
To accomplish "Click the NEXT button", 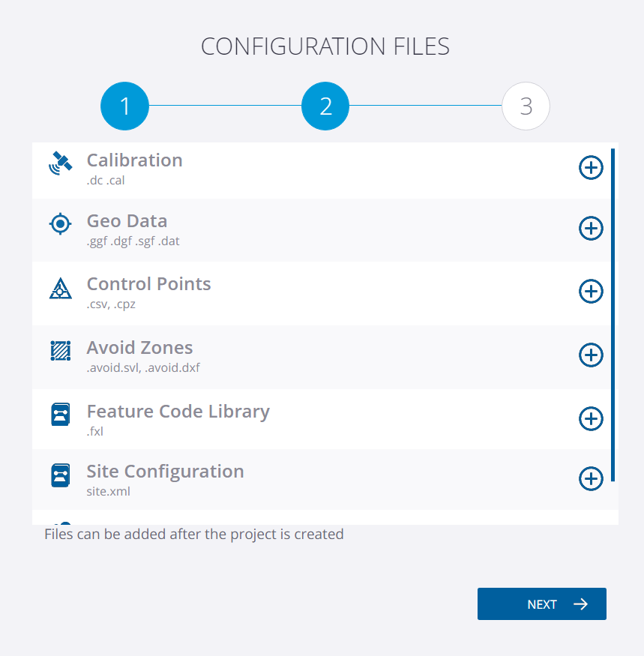I will 541,604.
